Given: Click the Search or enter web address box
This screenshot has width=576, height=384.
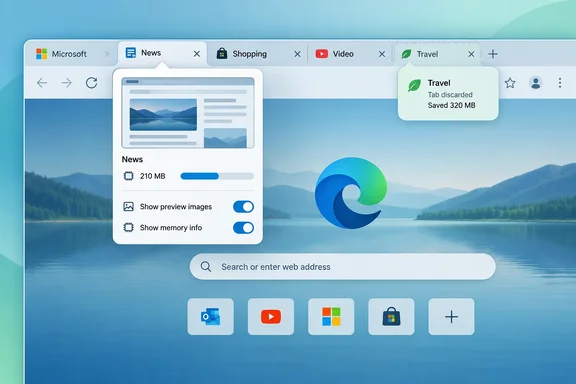Looking at the screenshot, I should pyautogui.click(x=342, y=266).
